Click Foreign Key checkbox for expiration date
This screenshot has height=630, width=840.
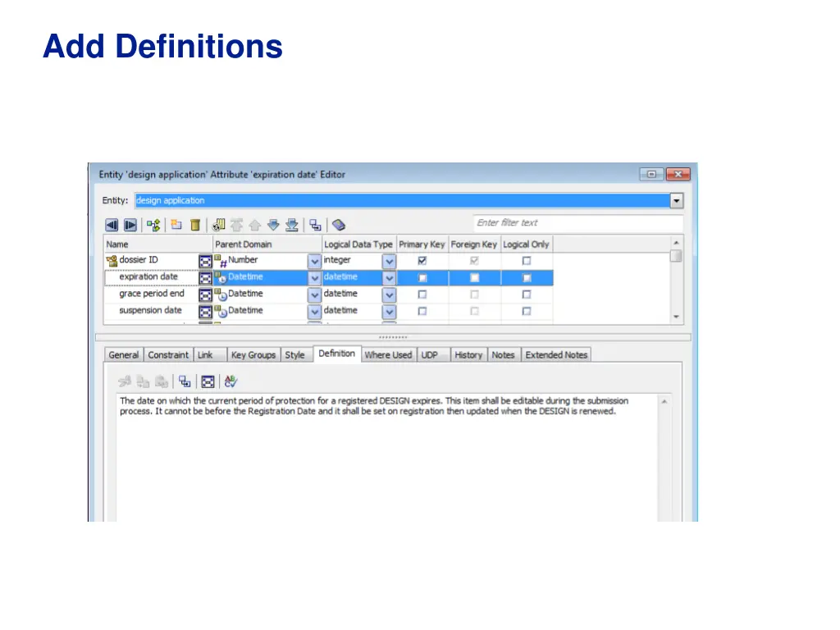point(475,277)
